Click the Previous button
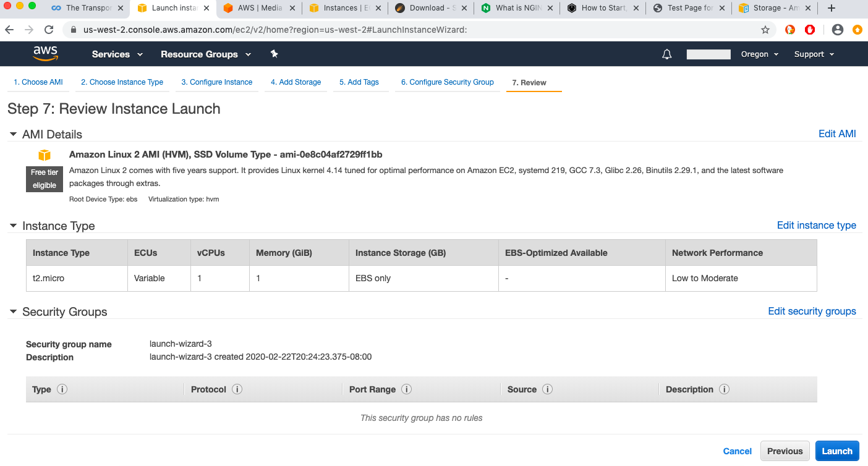 pyautogui.click(x=785, y=451)
